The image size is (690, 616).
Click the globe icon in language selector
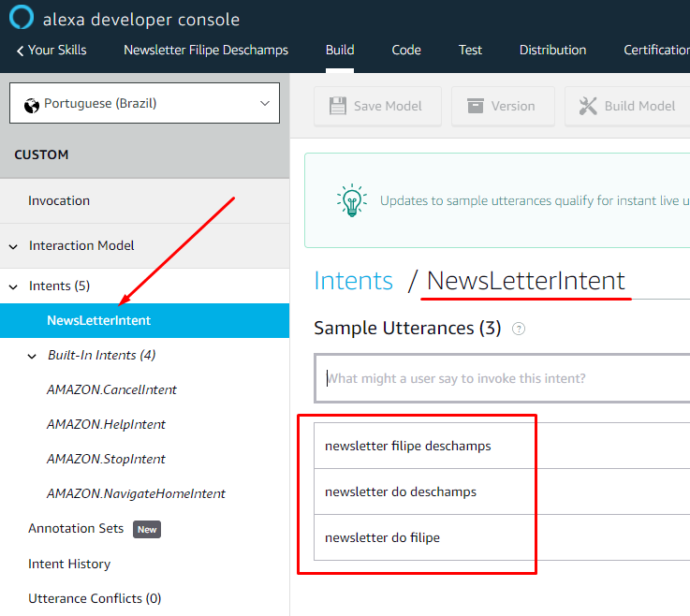coord(32,104)
